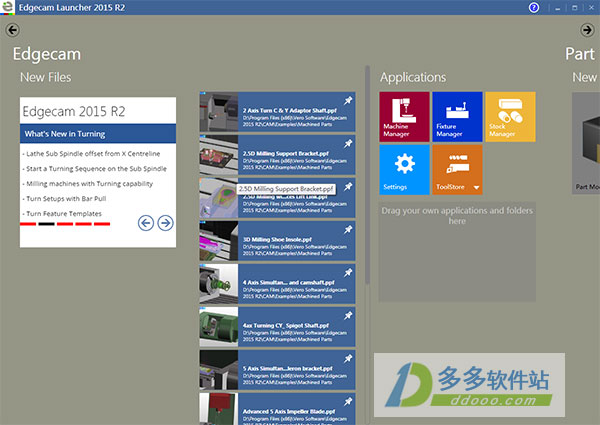Select Turn Feature Templates item
600x425 pixels.
[64, 213]
